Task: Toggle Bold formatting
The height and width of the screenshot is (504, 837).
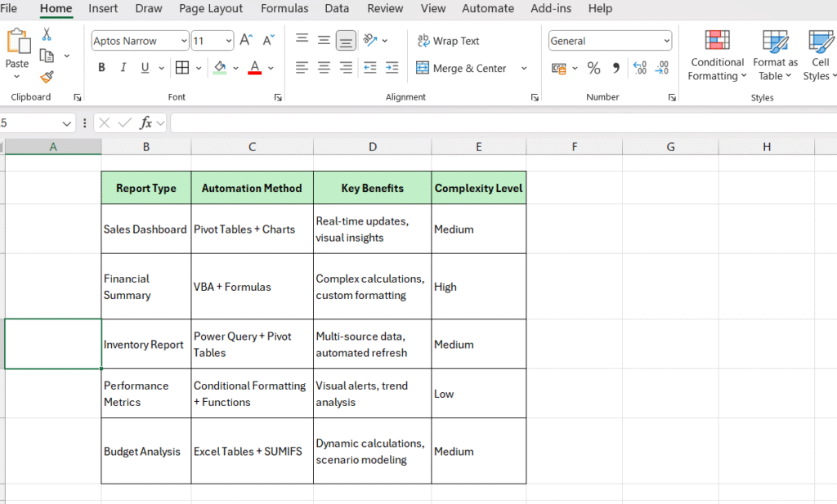Action: tap(101, 68)
